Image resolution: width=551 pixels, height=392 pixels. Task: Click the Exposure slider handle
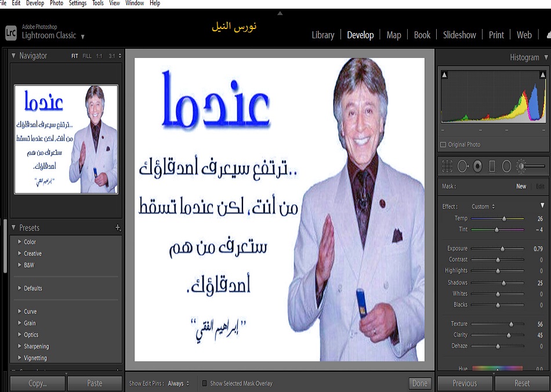(503, 249)
